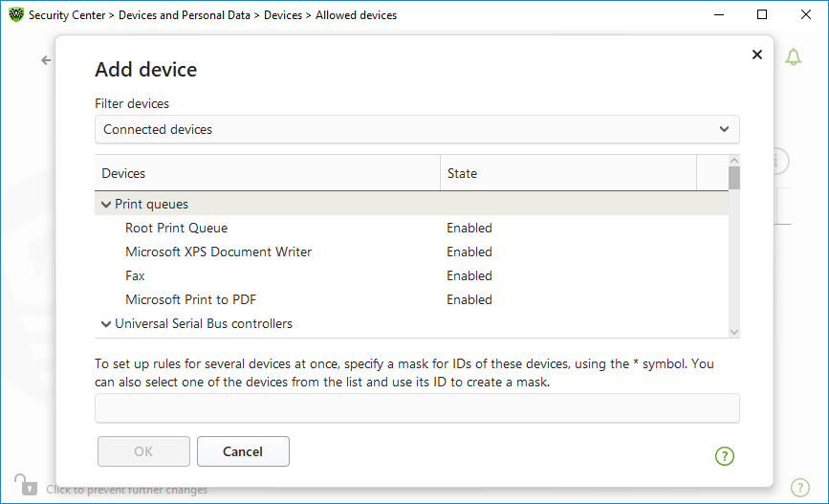This screenshot has width=829, height=504.
Task: Select Microsoft XPS Document Writer
Action: pyautogui.click(x=411, y=252)
